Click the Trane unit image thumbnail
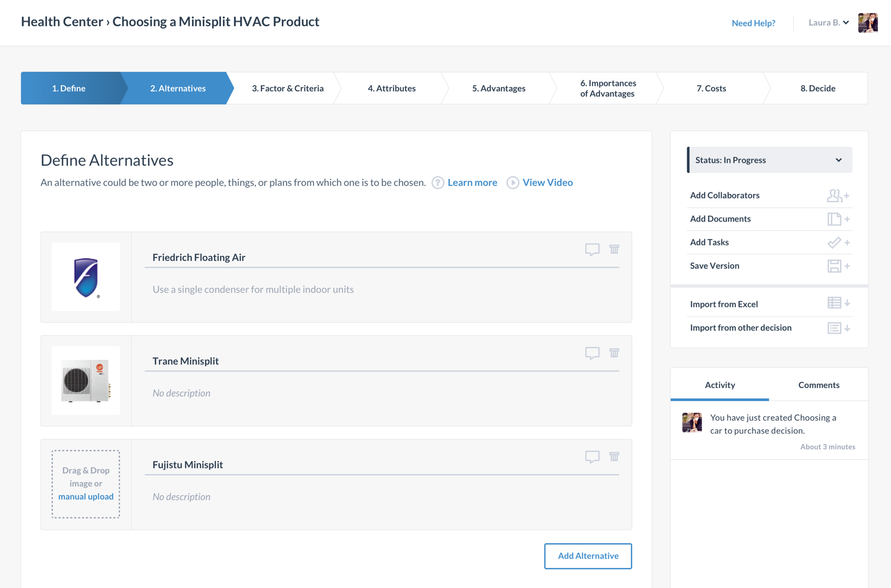This screenshot has height=588, width=891. pyautogui.click(x=86, y=381)
